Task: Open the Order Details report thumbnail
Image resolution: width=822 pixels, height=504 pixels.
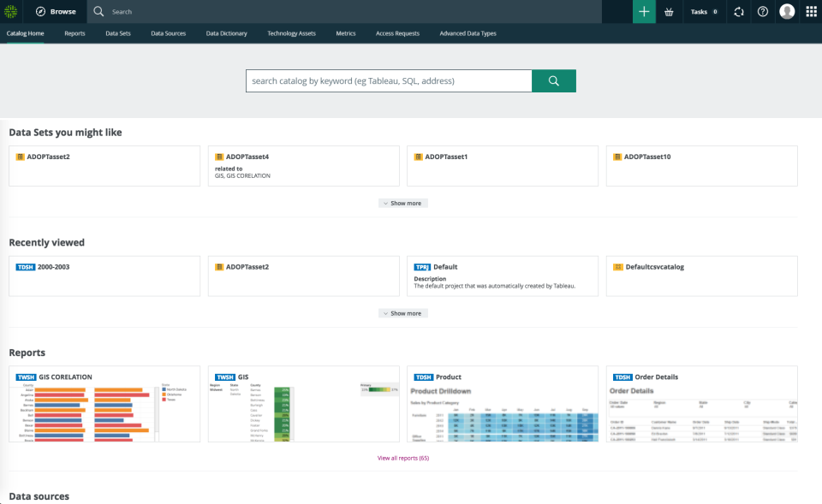Action: 701,405
